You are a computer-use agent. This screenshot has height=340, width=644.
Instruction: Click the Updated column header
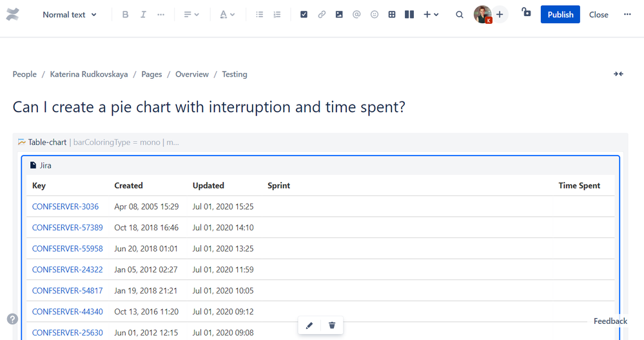pyautogui.click(x=208, y=185)
